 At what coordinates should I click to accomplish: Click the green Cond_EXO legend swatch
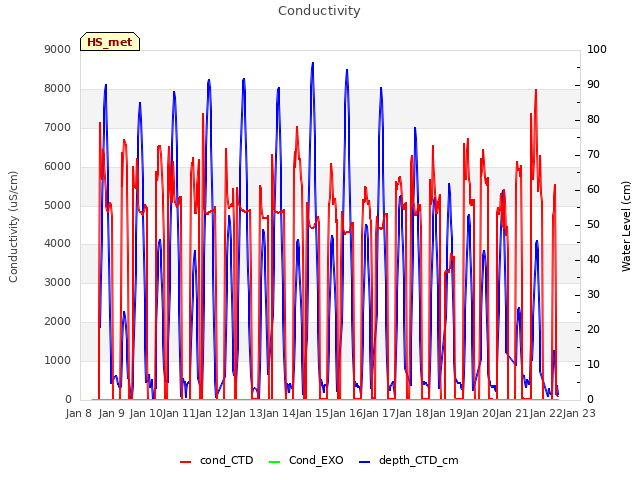coord(275,462)
